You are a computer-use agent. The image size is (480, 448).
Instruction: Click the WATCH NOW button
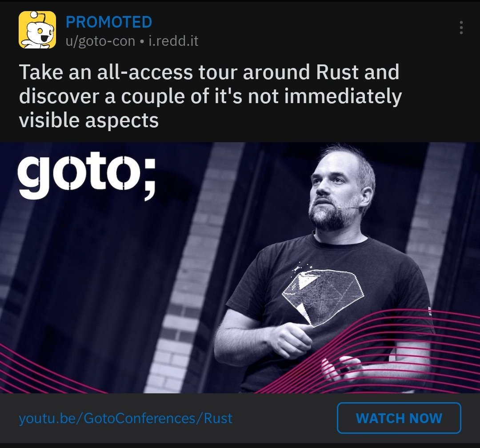click(x=399, y=418)
